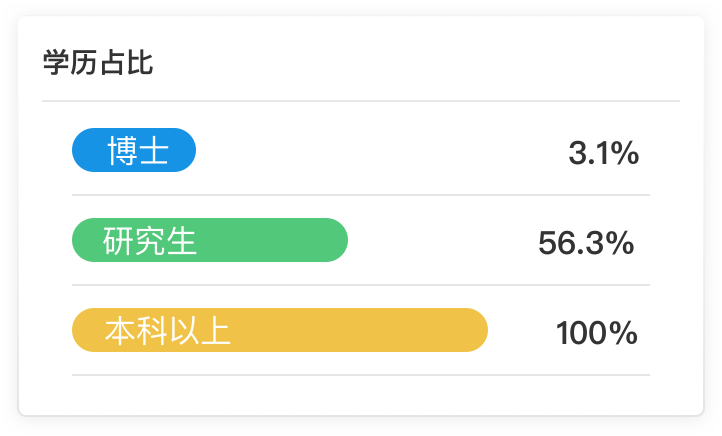Click the separator below the 研究生 row
Screen dimensions: 722x436
(x=361, y=285)
